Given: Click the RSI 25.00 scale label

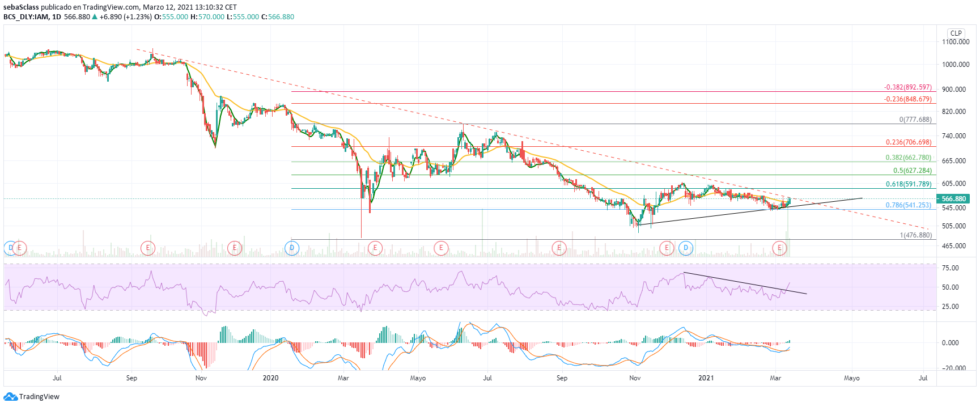Looking at the screenshot, I should click(x=951, y=307).
